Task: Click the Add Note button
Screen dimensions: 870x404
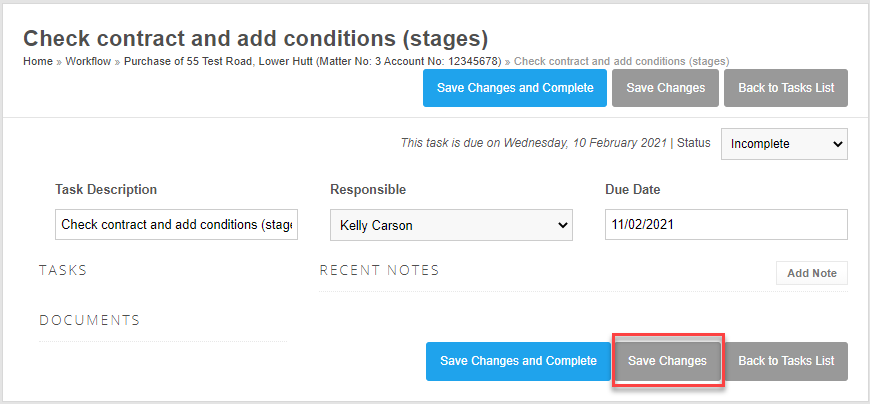Action: point(811,273)
